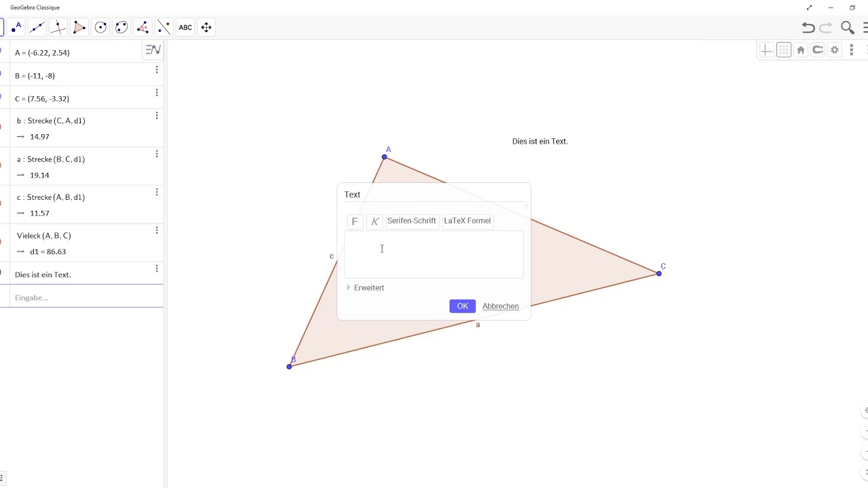This screenshot has width=868, height=488.
Task: Select the Ellipse conic tool
Action: coord(121,27)
